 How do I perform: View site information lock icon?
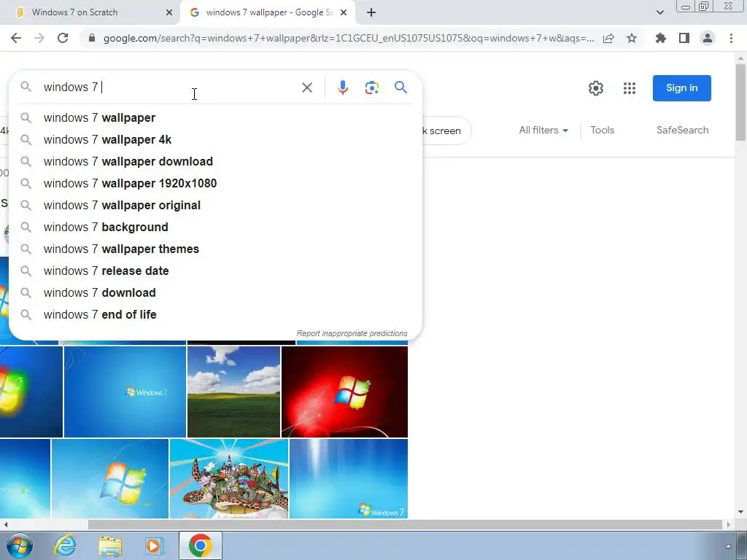pos(92,38)
